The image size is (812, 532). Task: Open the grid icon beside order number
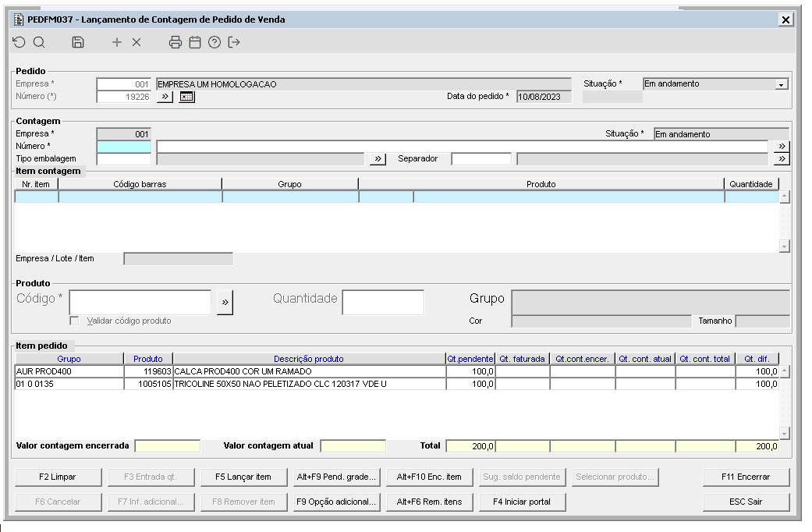coord(187,97)
